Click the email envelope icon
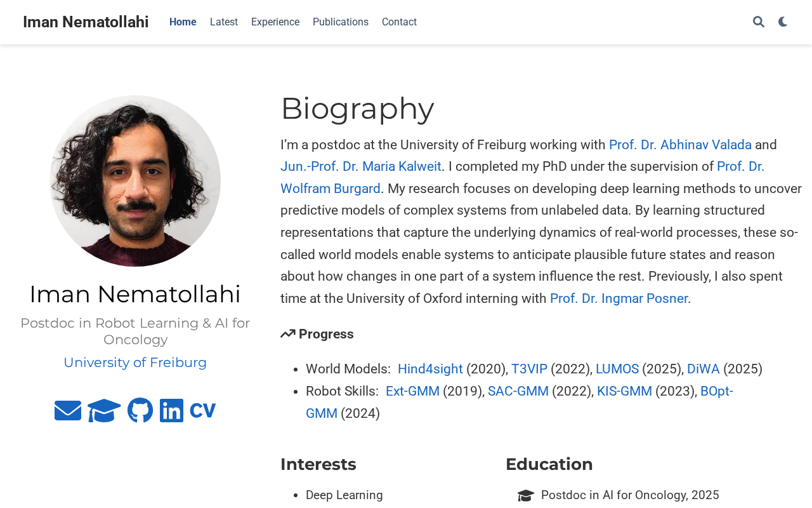 (68, 411)
